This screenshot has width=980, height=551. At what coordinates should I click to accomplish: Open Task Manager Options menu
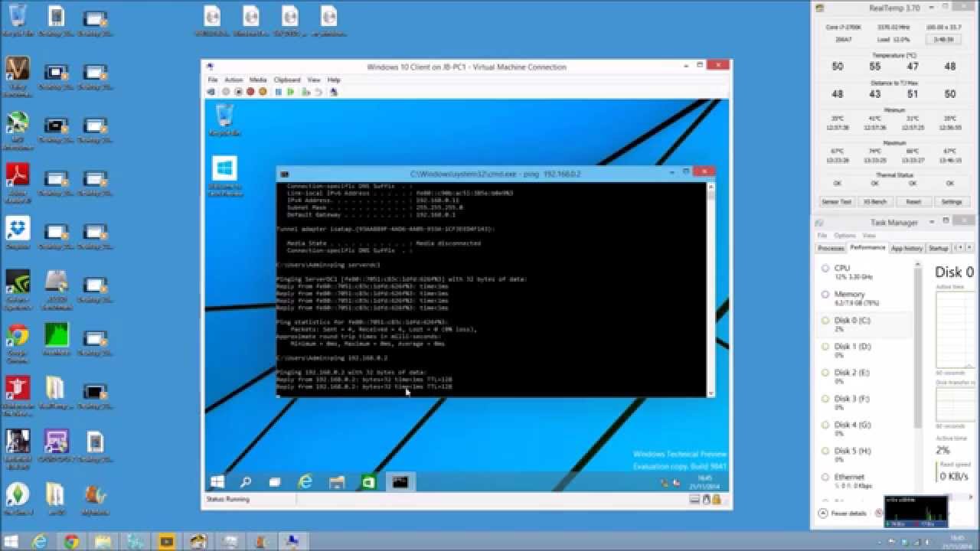[844, 236]
